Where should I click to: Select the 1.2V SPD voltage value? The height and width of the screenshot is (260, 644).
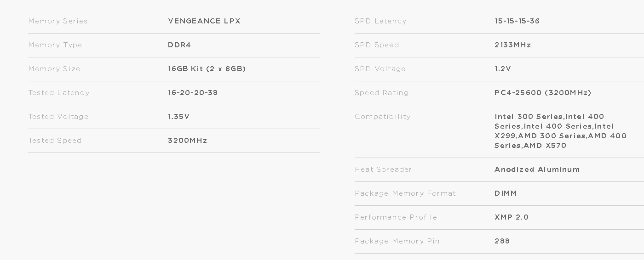pos(503,69)
